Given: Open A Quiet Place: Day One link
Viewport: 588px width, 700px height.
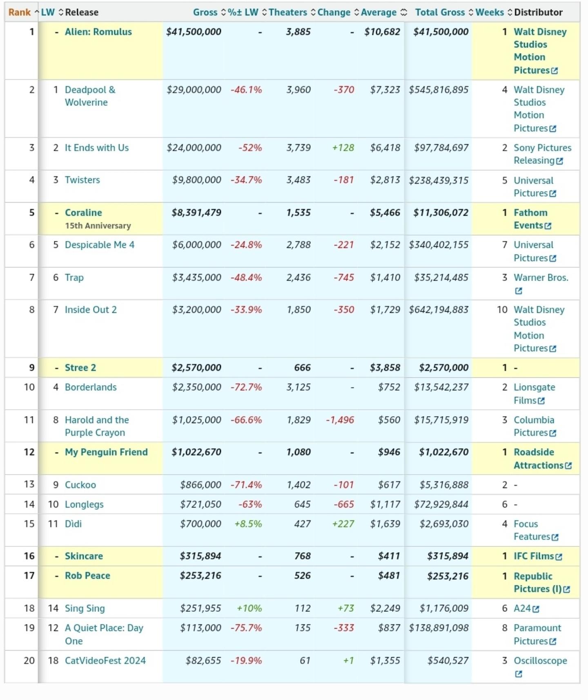Looking at the screenshot, I should [104, 635].
